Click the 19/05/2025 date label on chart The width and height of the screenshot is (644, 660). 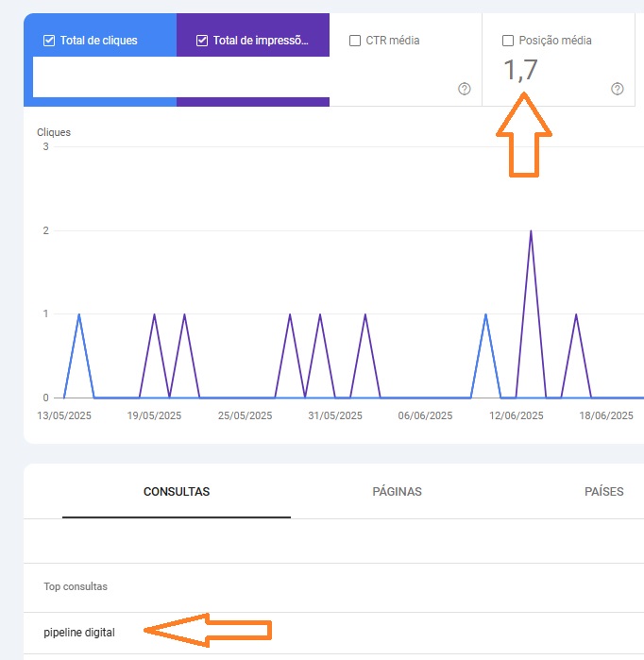pyautogui.click(x=154, y=415)
